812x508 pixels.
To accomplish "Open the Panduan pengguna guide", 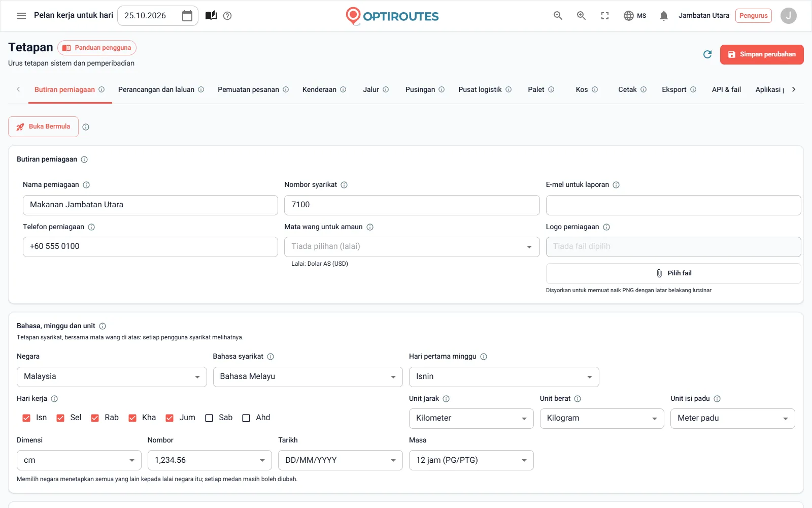I will [x=97, y=48].
